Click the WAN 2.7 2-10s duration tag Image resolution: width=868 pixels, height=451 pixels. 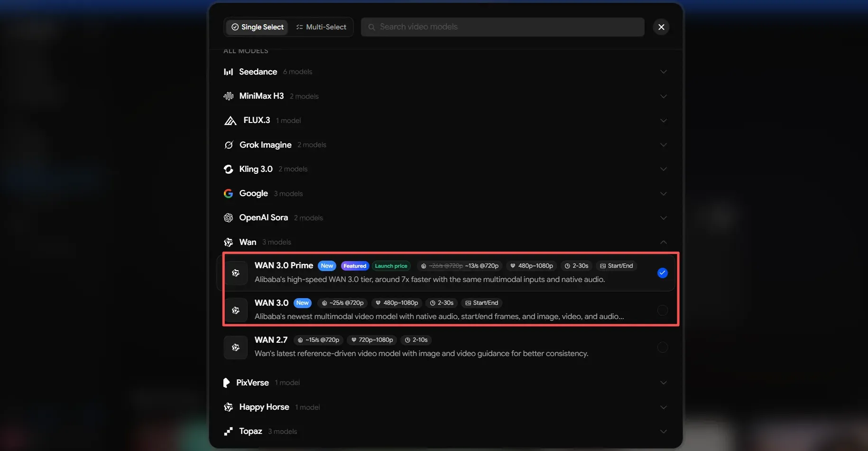point(416,340)
